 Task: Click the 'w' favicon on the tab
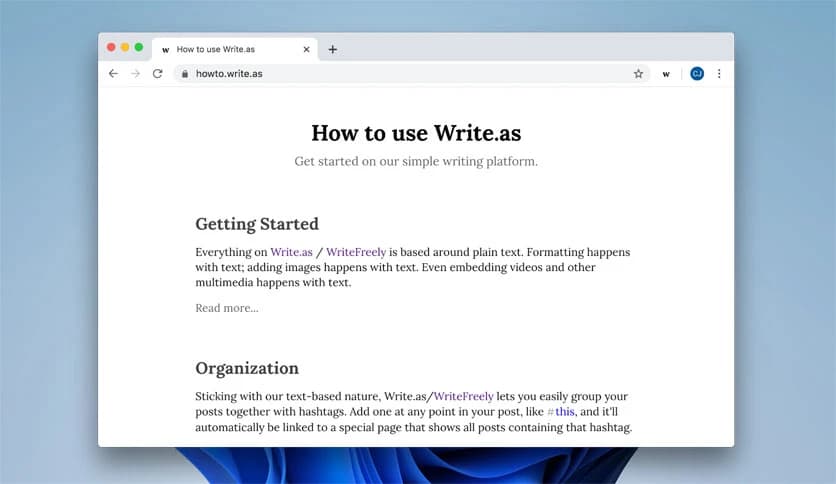pyautogui.click(x=166, y=50)
